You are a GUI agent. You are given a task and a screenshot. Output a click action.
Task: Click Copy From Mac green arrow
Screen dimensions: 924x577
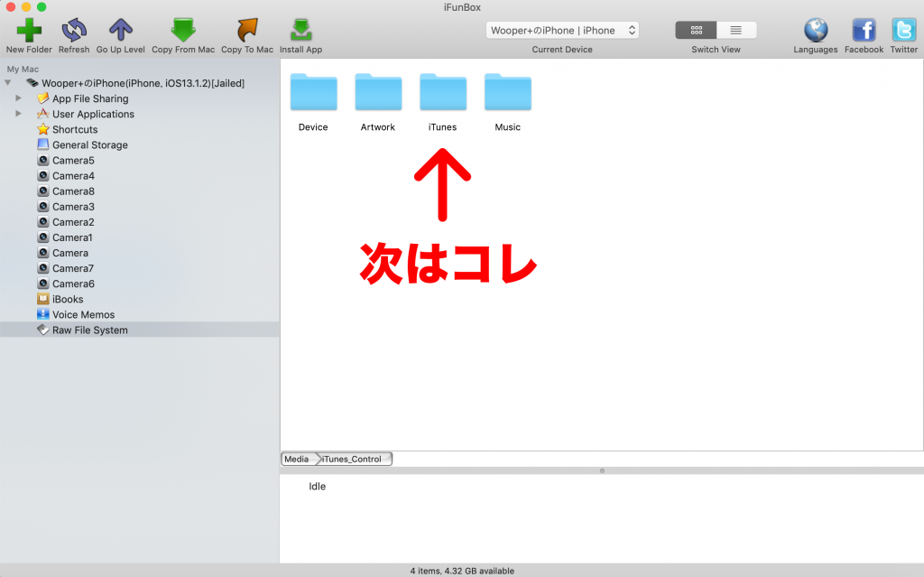pyautogui.click(x=183, y=30)
